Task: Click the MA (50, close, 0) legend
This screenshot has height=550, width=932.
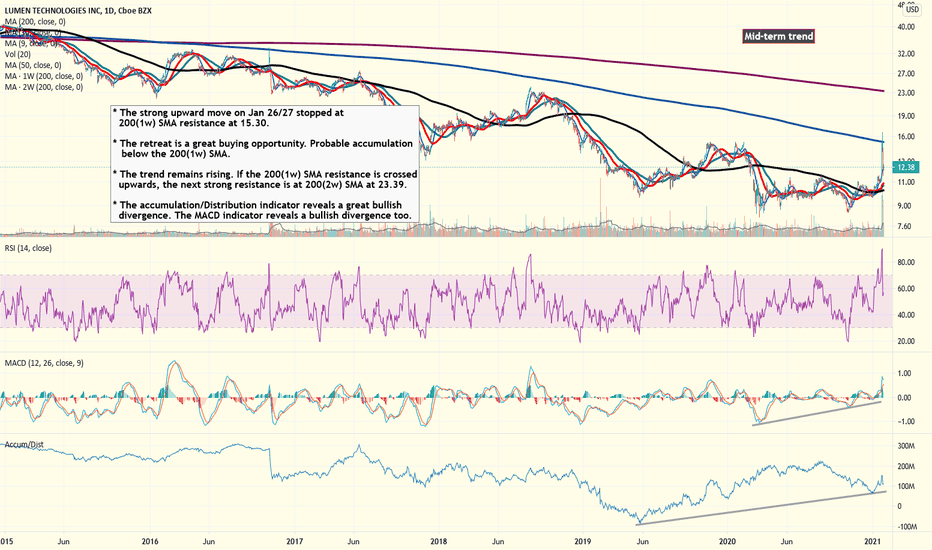Action: [x=33, y=65]
